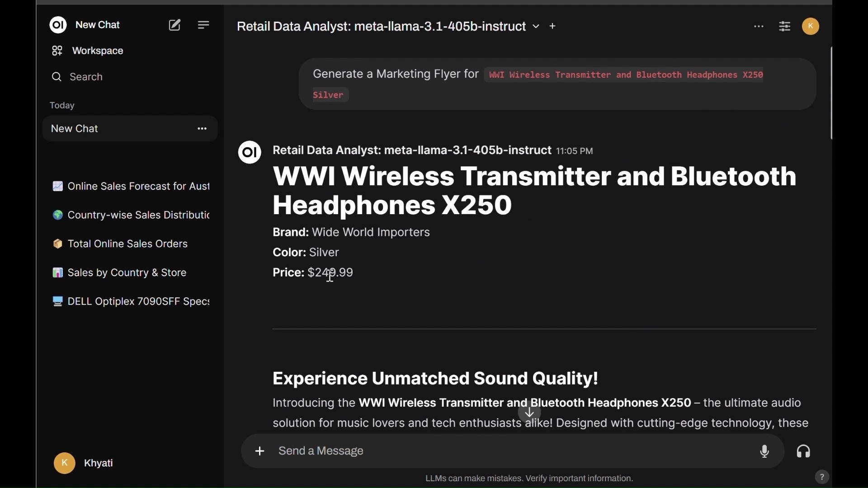Open the DELL Optiplex 7090SFF Specs chat

(x=131, y=302)
